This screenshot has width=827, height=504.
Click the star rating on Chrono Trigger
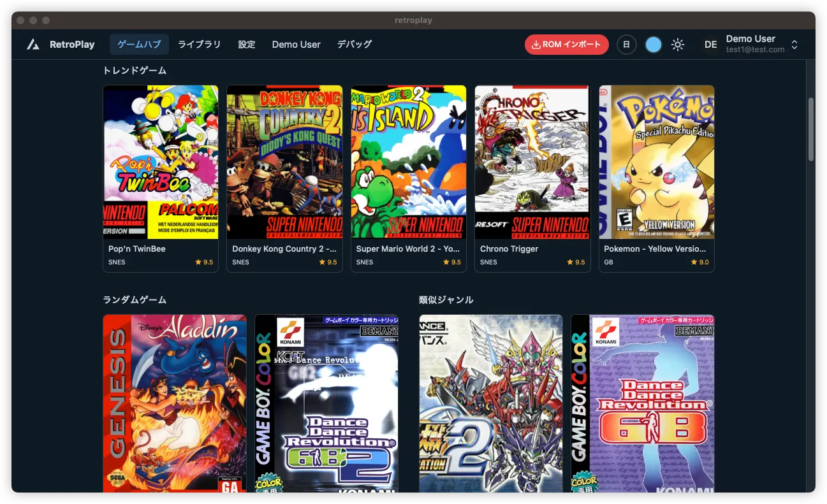[575, 262]
